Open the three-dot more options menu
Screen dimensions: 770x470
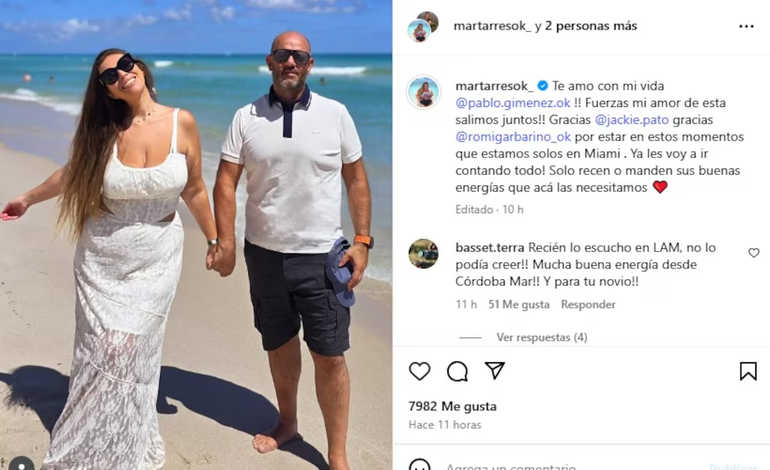(x=746, y=27)
